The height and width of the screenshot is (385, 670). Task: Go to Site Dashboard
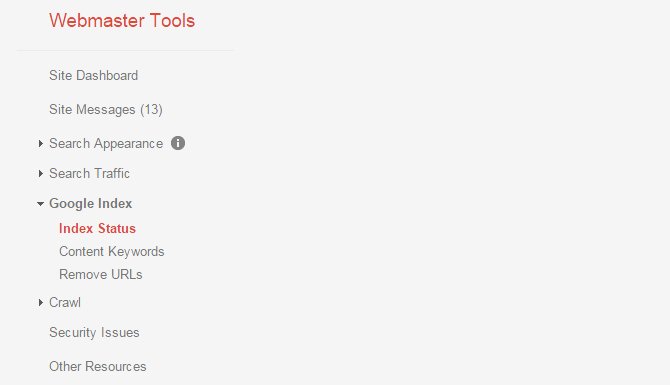tap(94, 76)
